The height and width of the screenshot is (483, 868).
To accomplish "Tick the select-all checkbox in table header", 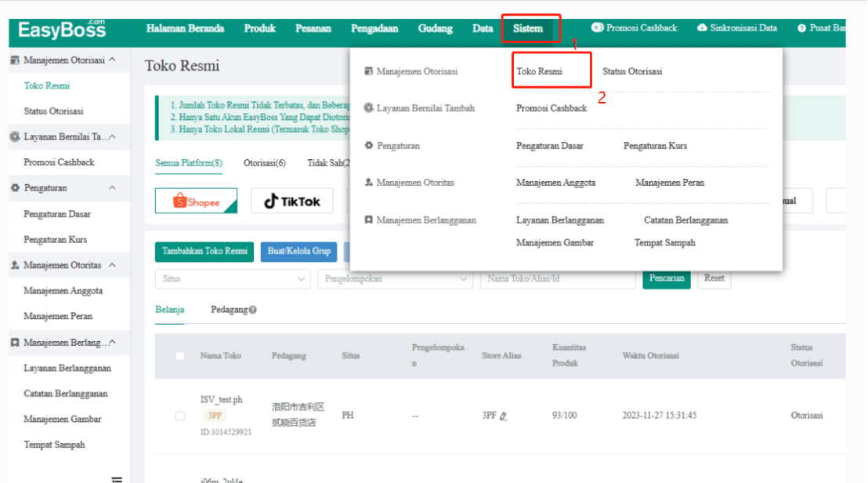I will (180, 356).
